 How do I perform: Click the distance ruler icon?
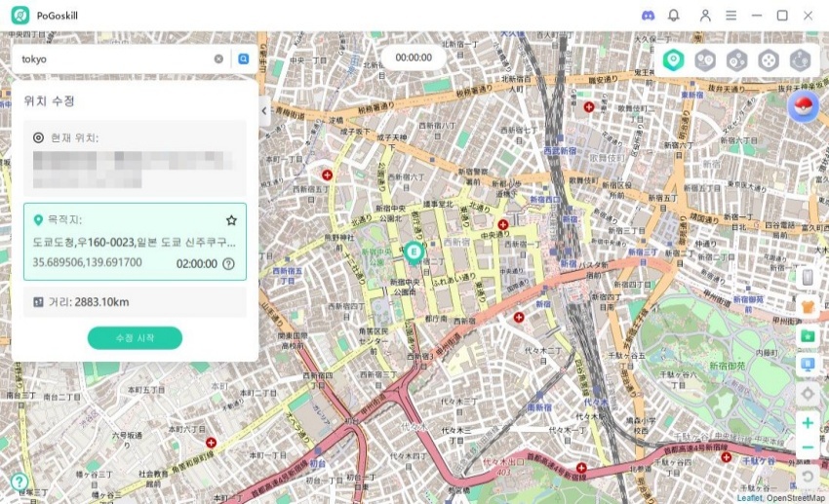38,302
